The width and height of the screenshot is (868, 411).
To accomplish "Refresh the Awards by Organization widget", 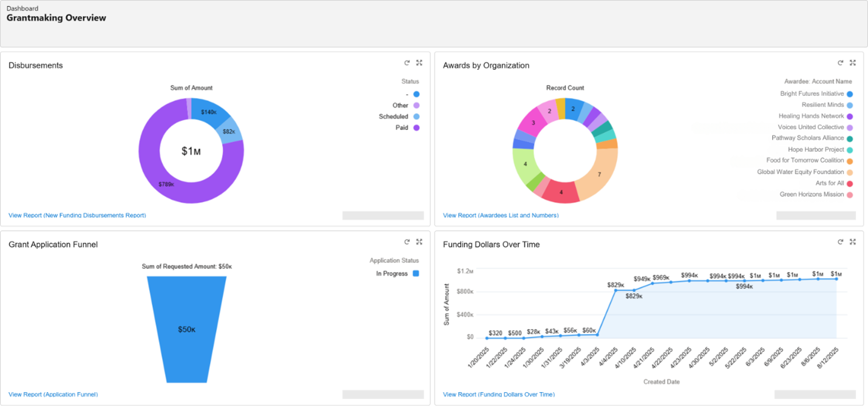I will pos(840,63).
